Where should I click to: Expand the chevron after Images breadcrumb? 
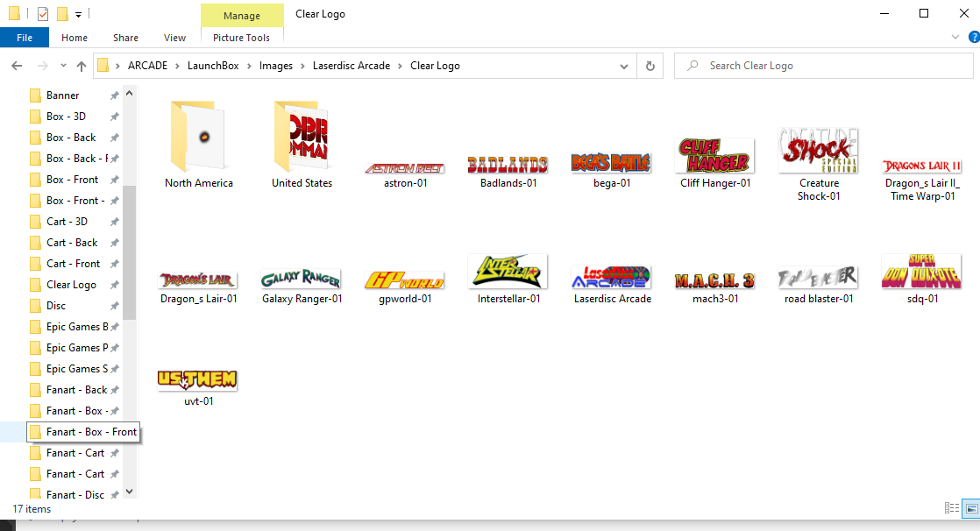303,66
